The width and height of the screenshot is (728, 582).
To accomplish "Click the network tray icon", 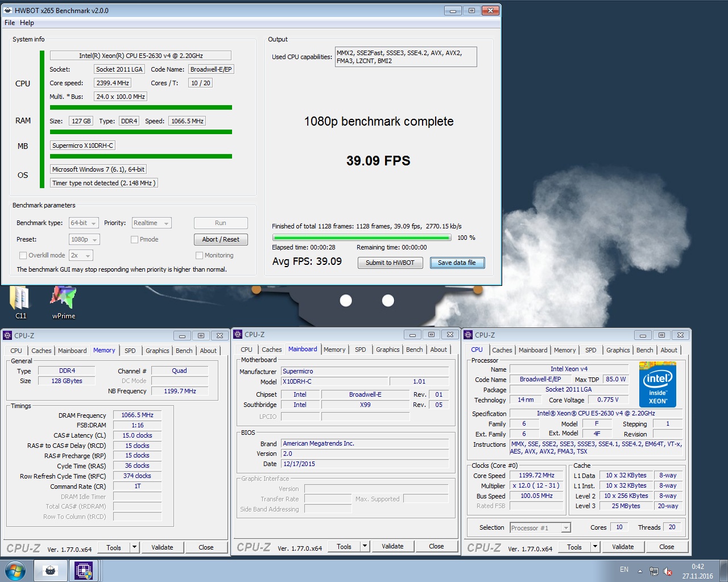I will click(654, 571).
